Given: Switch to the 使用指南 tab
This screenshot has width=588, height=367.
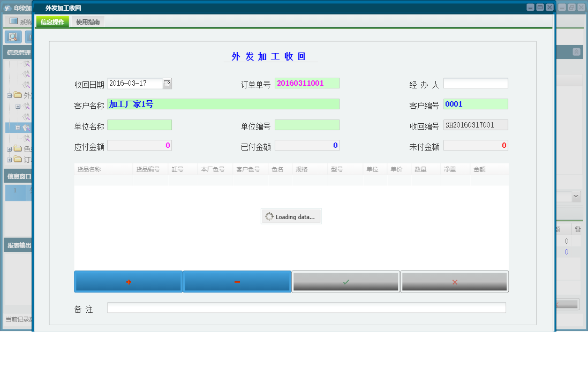Looking at the screenshot, I should pos(88,22).
